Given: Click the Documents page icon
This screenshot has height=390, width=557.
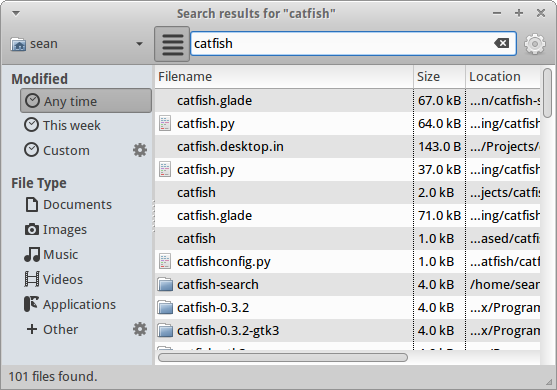Looking at the screenshot, I should (x=32, y=205).
